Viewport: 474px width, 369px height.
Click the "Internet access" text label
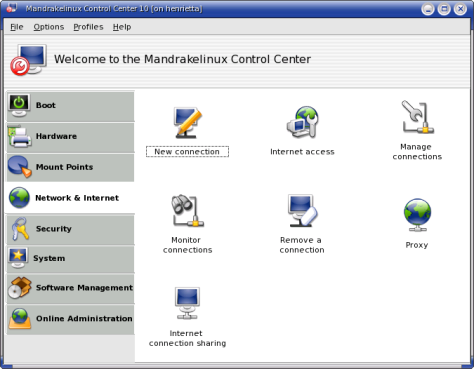tap(302, 152)
